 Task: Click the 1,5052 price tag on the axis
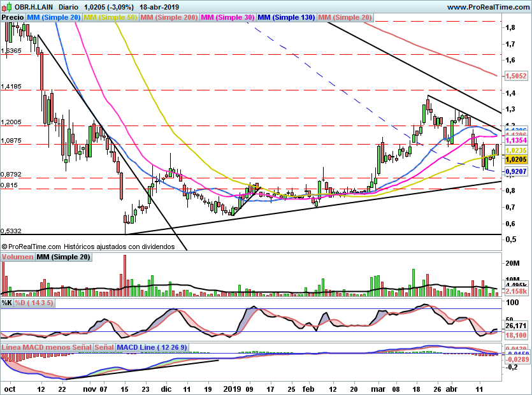point(516,75)
